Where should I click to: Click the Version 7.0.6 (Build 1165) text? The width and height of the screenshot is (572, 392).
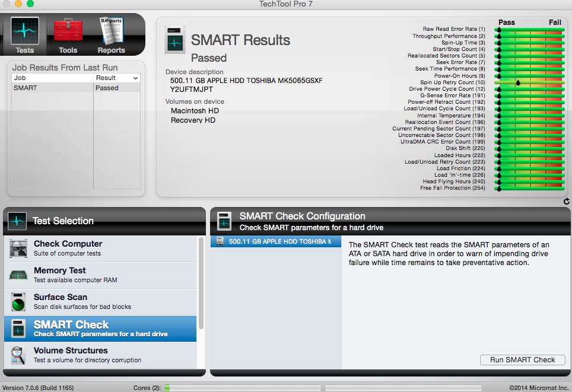coord(38,388)
